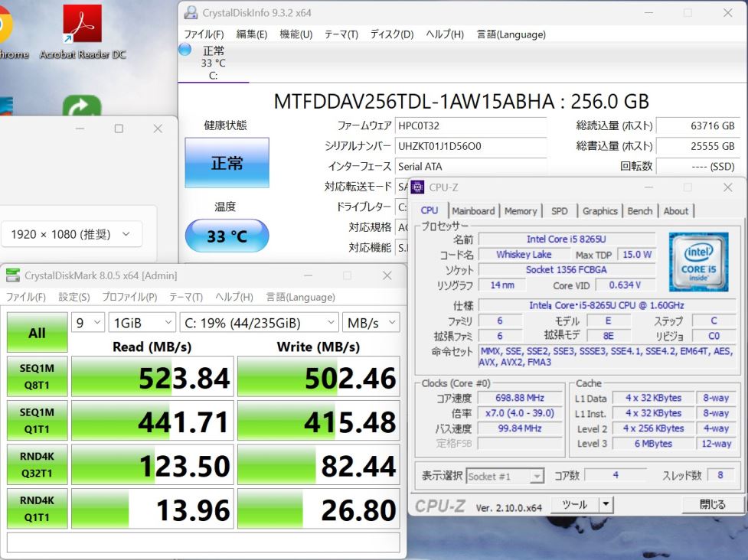Viewport: 748px width, 560px height.
Task: Click the RND4K Q32T1 write result 82.44
Action: click(318, 464)
